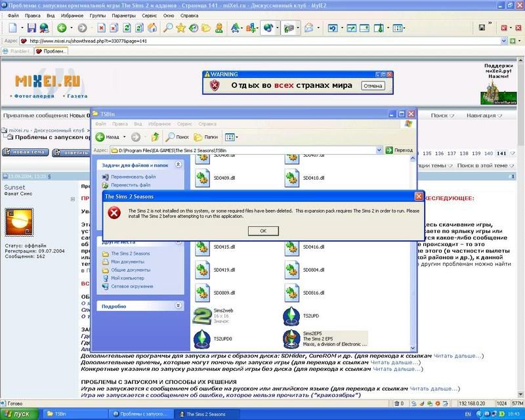Click the blue floppy disk save icon
The image size is (525, 420).
[31, 28]
